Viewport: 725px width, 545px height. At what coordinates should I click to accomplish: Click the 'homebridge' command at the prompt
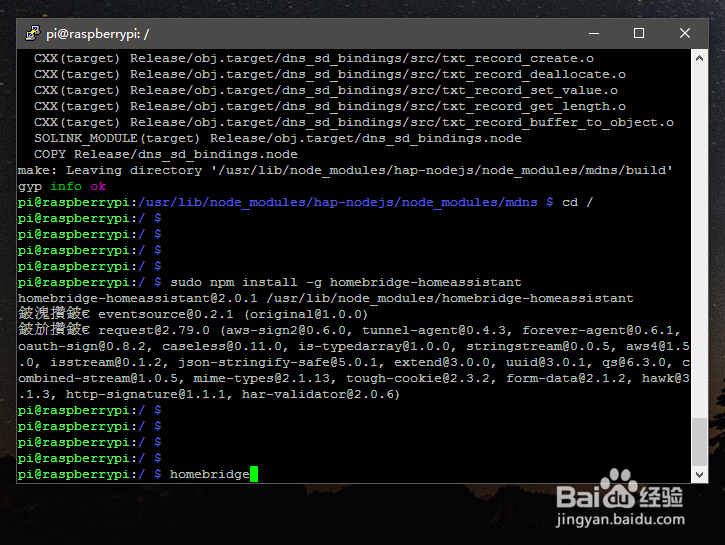click(209, 474)
